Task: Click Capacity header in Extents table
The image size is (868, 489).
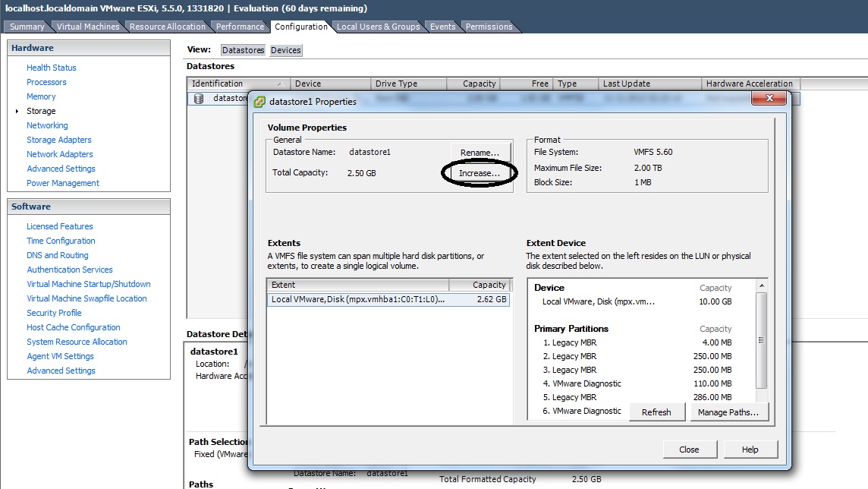Action: 480,285
